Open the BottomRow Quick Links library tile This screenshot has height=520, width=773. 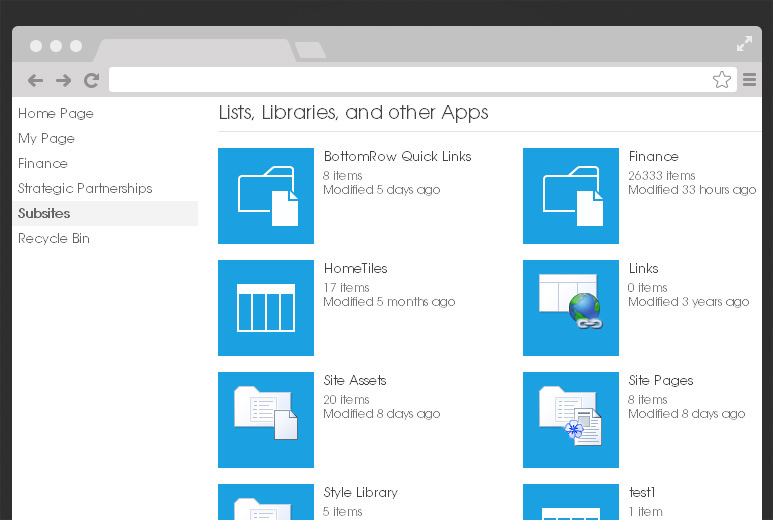[266, 196]
